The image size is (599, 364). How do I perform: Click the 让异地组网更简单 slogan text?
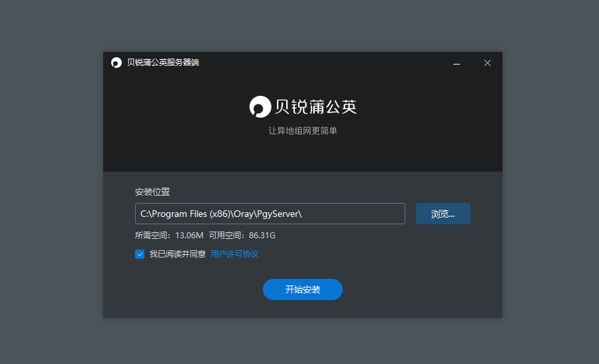[303, 131]
